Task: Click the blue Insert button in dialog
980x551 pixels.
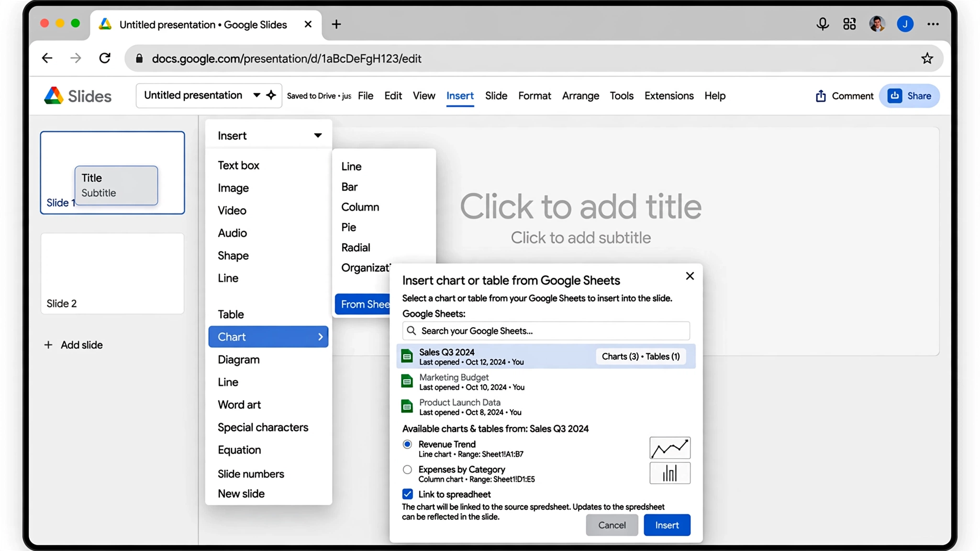Action: (667, 525)
